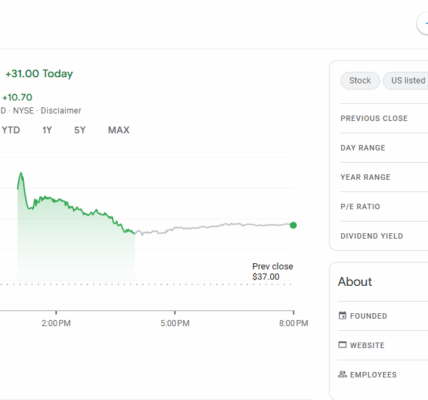Viewport: 428px width, 400px height.
Task: Click the Stock tag chip
Action: 360,81
